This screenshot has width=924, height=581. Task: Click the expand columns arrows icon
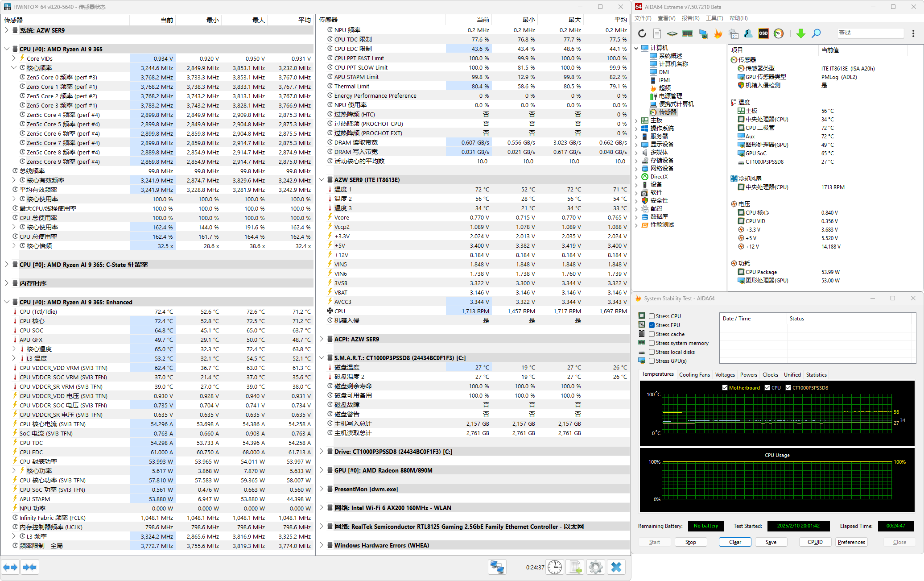point(10,567)
